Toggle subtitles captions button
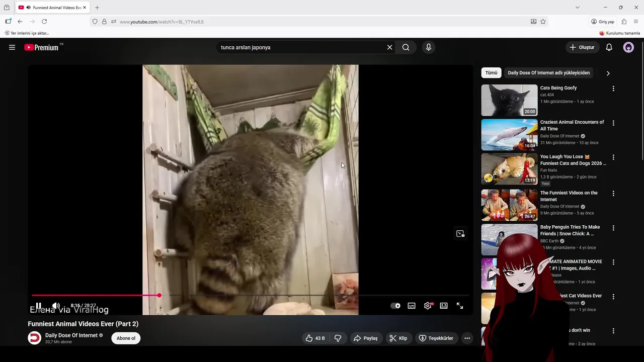This screenshot has width=644, height=362. [x=412, y=306]
